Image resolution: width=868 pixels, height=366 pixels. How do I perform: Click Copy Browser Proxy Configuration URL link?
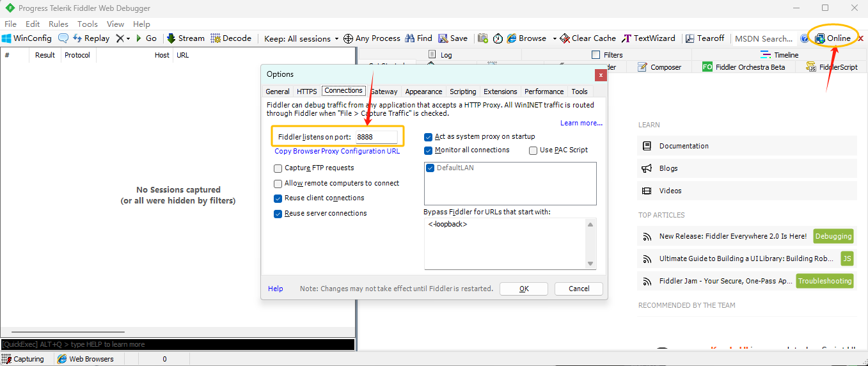click(x=337, y=152)
